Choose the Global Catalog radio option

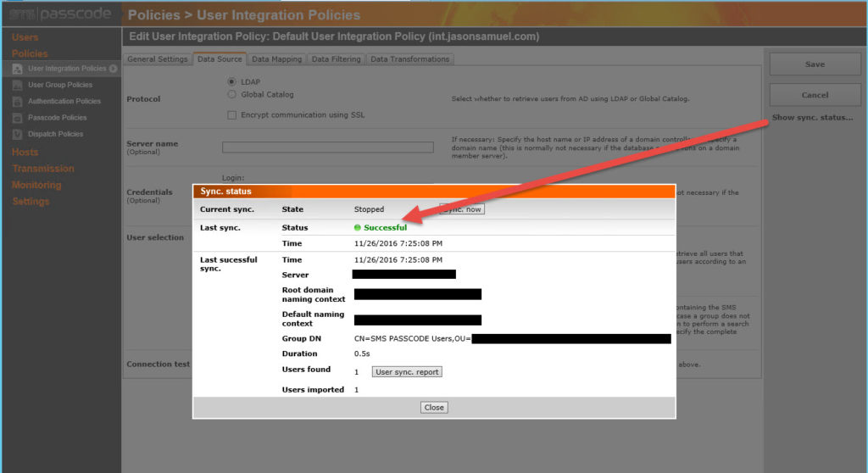pyautogui.click(x=232, y=95)
